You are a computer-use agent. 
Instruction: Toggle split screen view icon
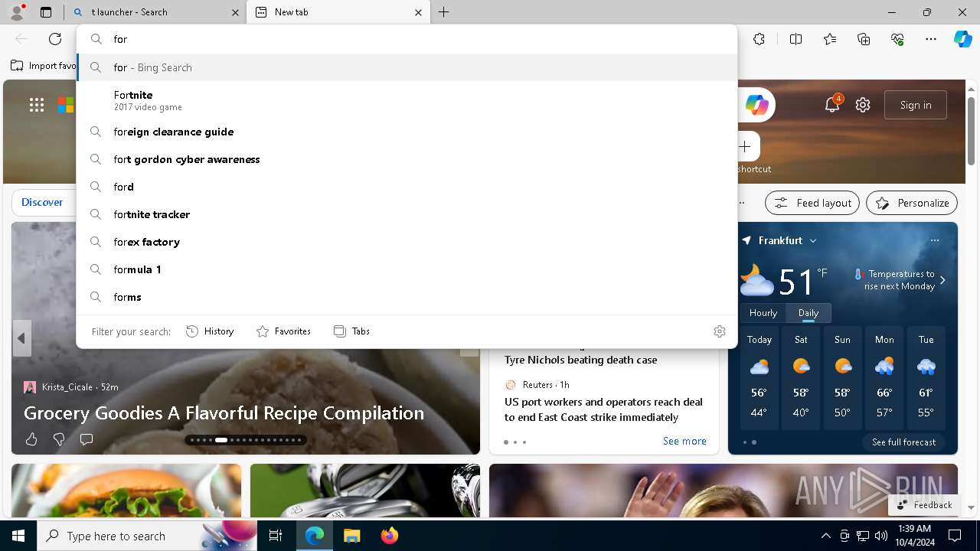[x=795, y=39]
